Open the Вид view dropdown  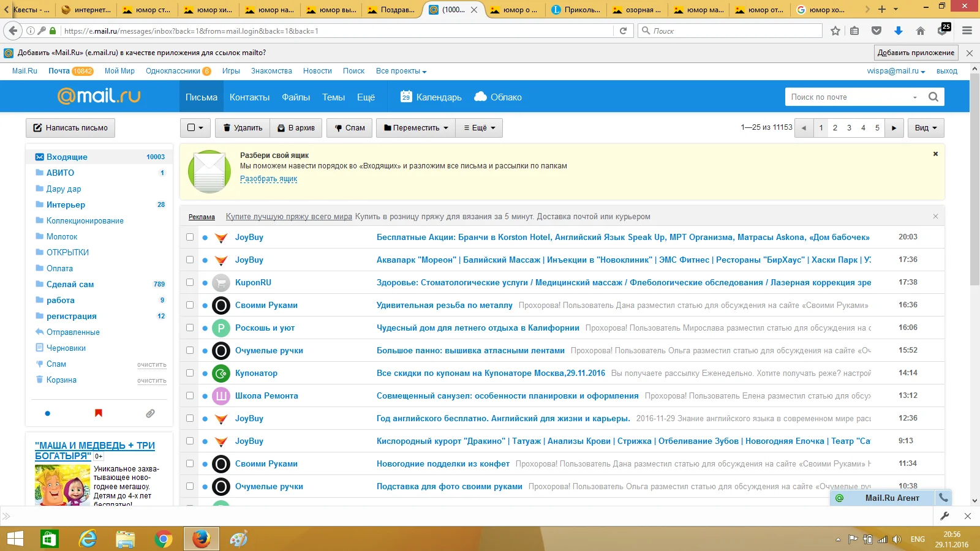925,128
